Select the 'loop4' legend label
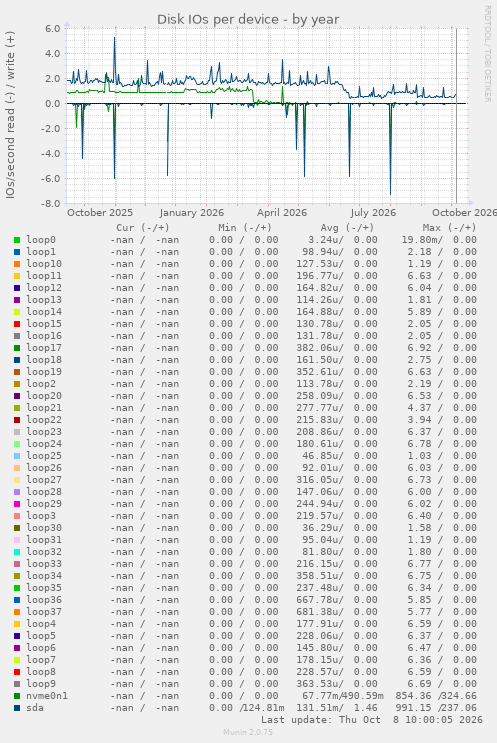The height and width of the screenshot is (743, 497). click(41, 624)
